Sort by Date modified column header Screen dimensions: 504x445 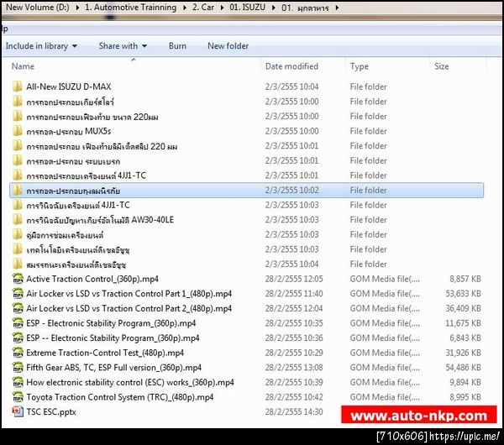click(x=291, y=66)
